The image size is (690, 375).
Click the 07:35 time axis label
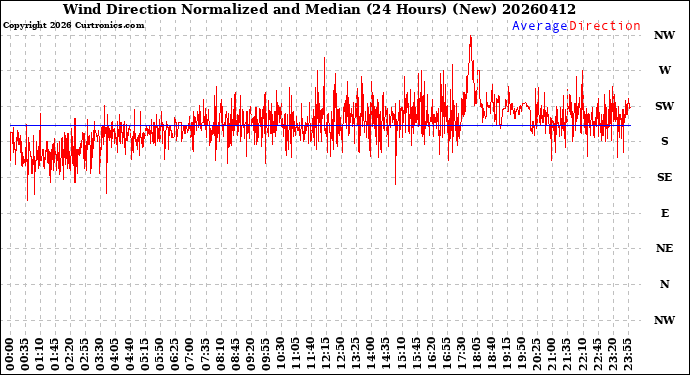click(x=206, y=354)
